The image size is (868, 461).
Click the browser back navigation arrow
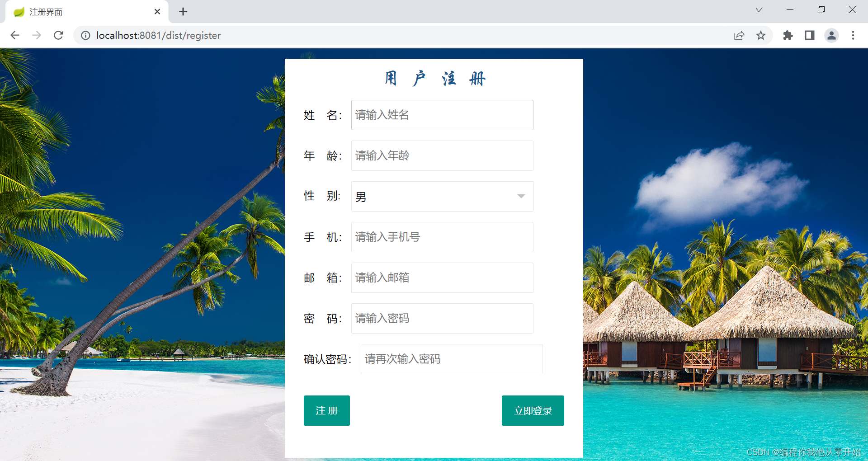point(15,35)
